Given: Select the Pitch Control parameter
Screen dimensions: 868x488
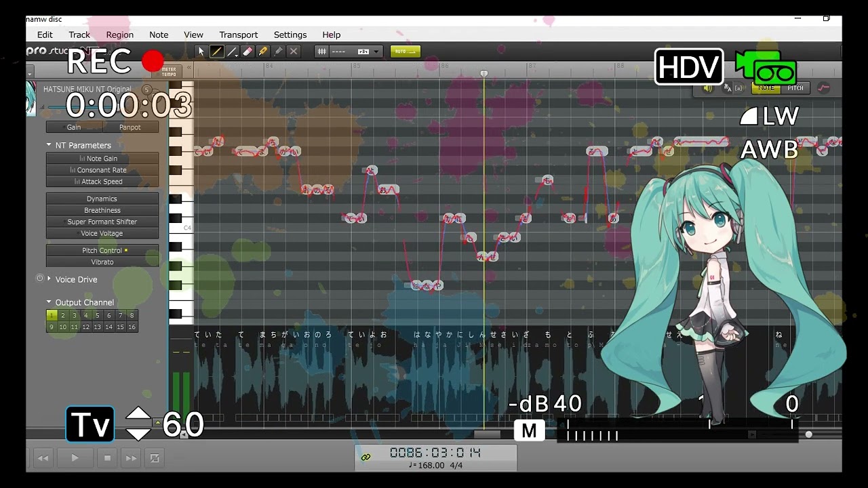Looking at the screenshot, I should 102,250.
